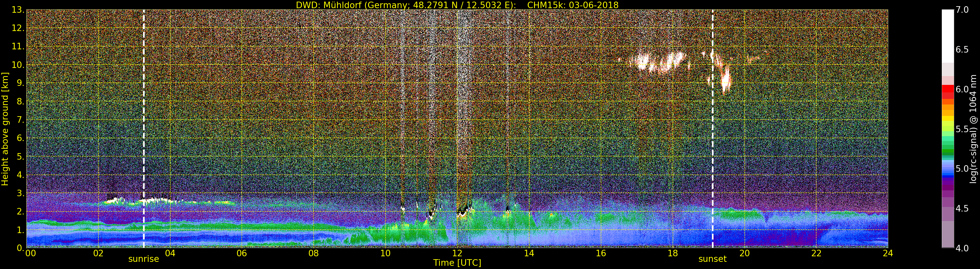Screen dimensions: 980x269
Task: Click the "20" tick on the time axis
Action: (744, 253)
